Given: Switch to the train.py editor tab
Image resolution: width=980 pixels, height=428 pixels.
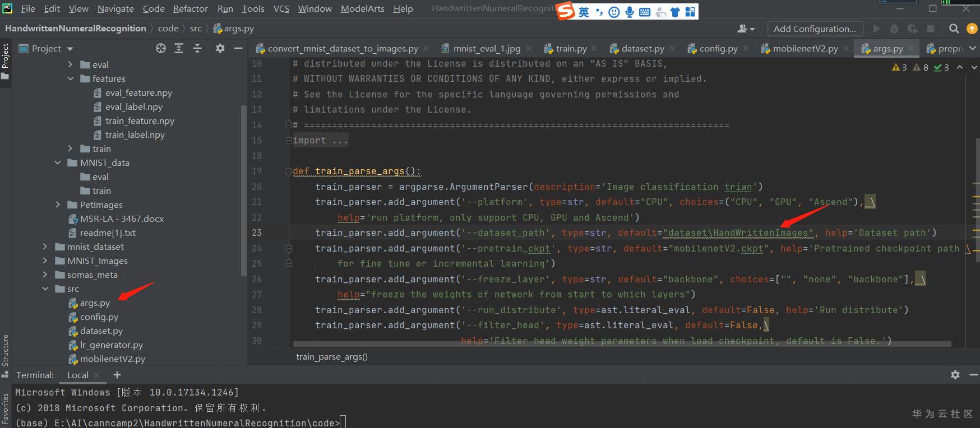Looking at the screenshot, I should (x=571, y=49).
